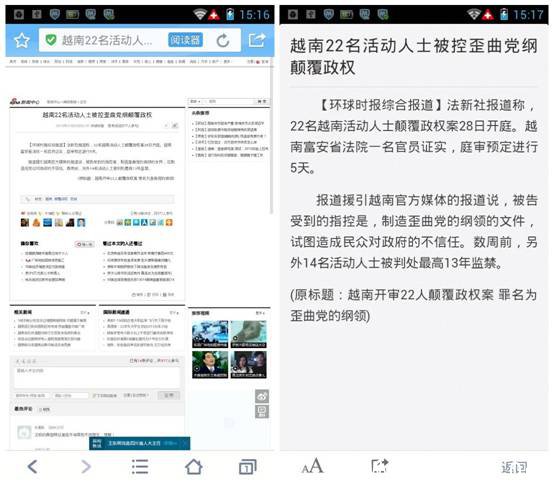Tap the share icon beside address bar
This screenshot has height=488, width=553.
pyautogui.click(x=257, y=40)
